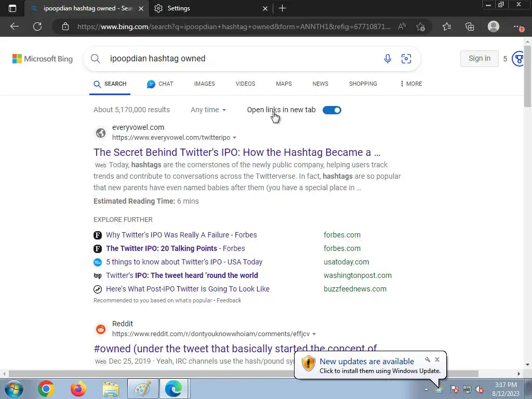Open the VIDEOS search tab
The height and width of the screenshot is (399, 532).
coord(245,84)
